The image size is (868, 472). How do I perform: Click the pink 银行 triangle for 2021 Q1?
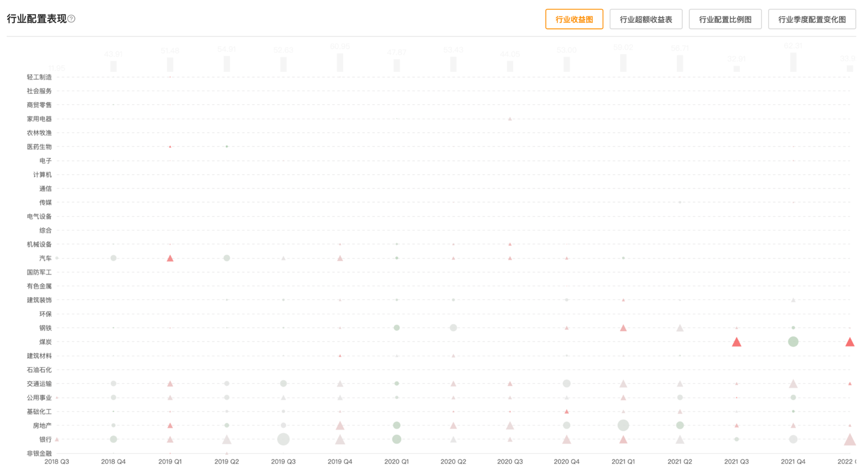point(623,439)
